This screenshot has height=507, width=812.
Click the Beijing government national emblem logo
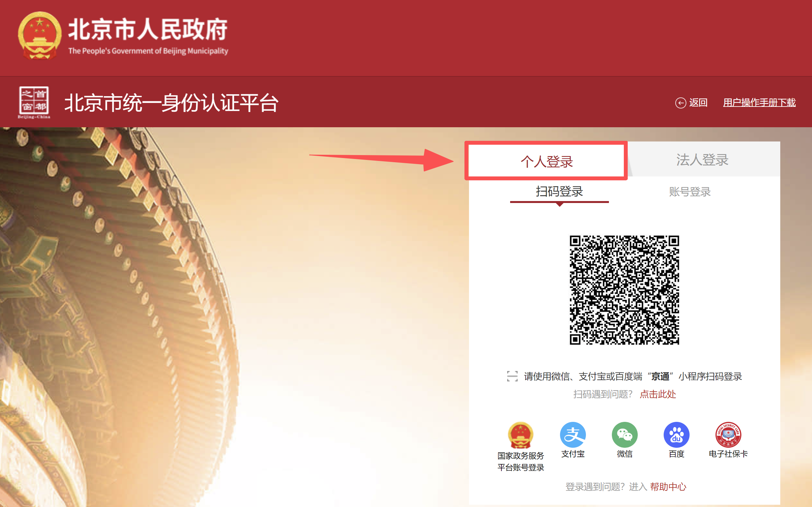(40, 35)
